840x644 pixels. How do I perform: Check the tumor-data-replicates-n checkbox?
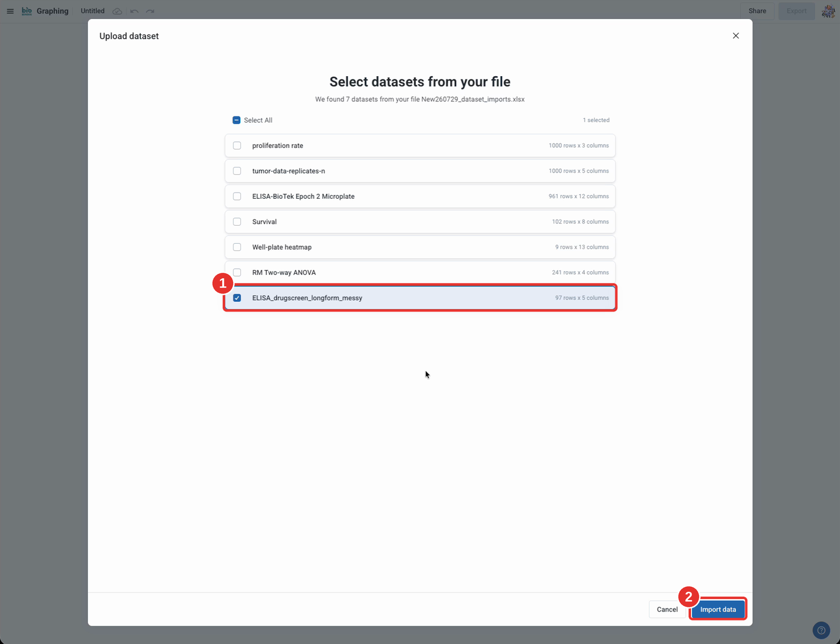coord(237,171)
